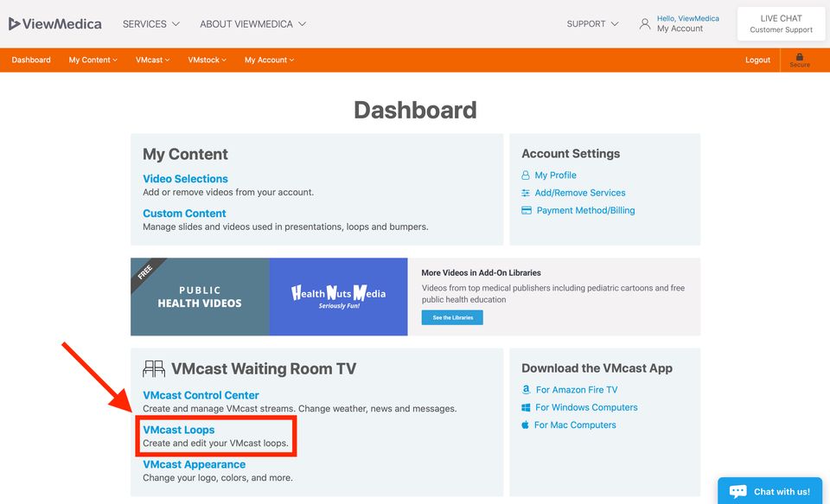830x504 pixels.
Task: Click the Health Nuts Media banner
Action: click(x=338, y=297)
